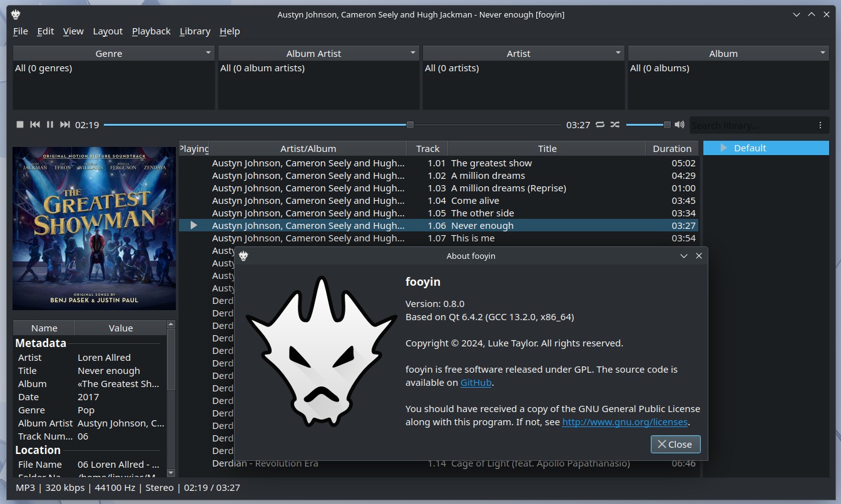841x504 pixels.
Task: Select track The other side
Action: point(438,213)
